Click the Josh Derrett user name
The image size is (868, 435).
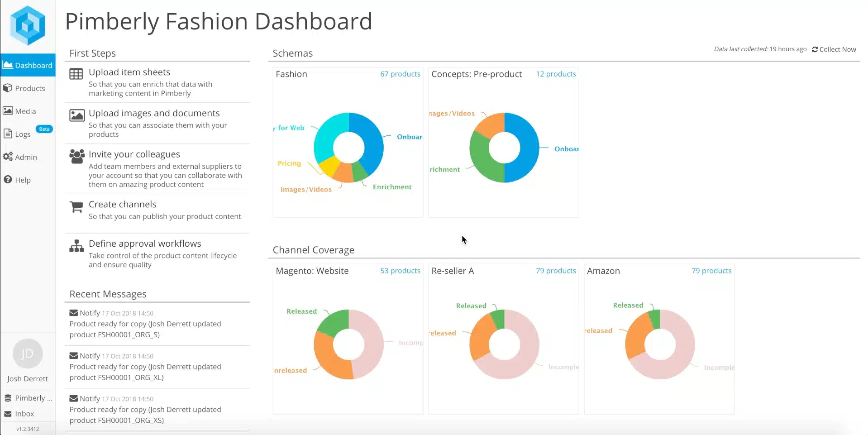point(28,378)
